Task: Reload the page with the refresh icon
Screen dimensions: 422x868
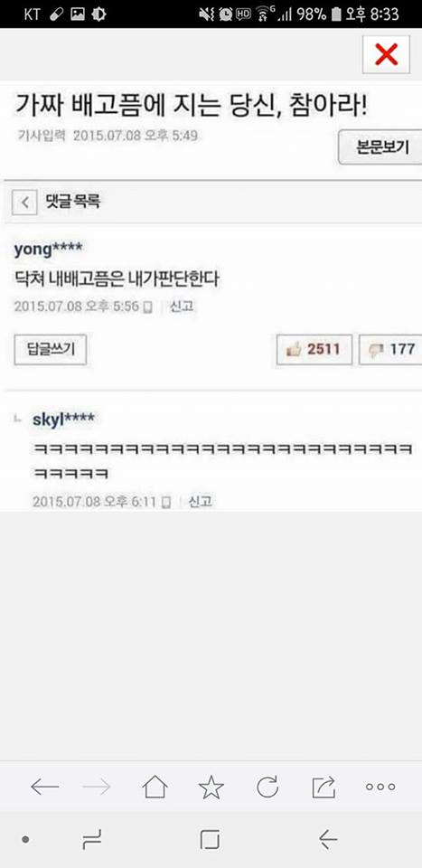Action: tap(267, 787)
